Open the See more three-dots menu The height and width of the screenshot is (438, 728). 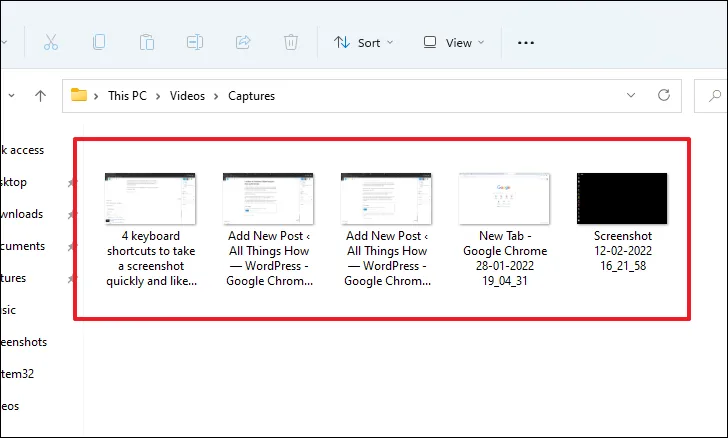click(x=526, y=43)
